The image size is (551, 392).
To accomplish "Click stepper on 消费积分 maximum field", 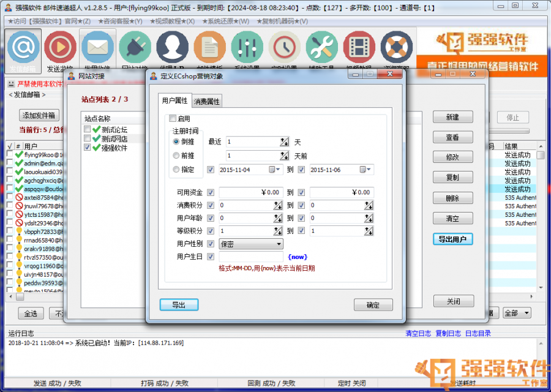I will coord(369,205).
